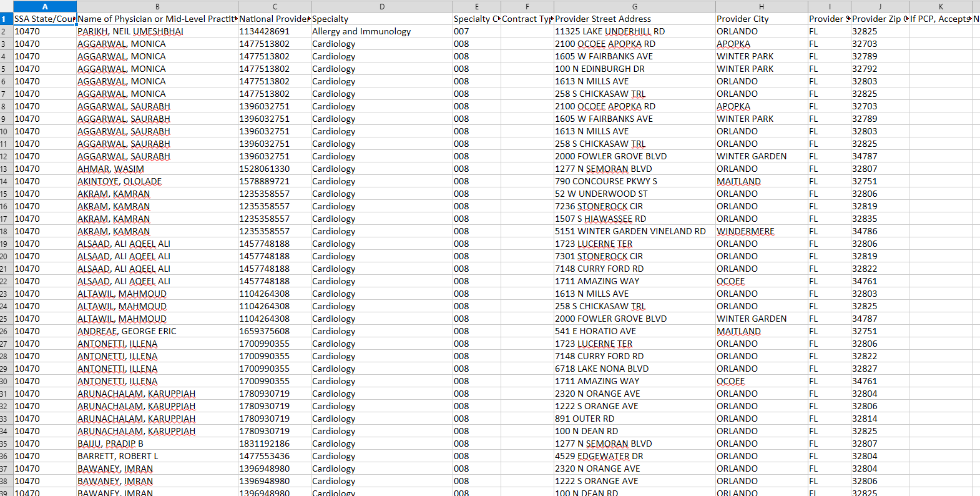Screen dimensions: 980x496
Task: Select column D header
Action: pyautogui.click(x=382, y=6)
